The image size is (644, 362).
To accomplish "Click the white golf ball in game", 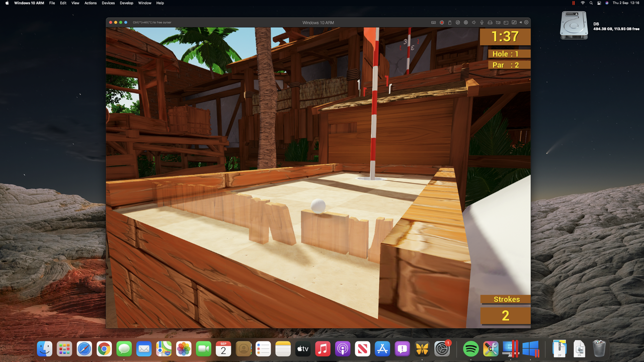I will [318, 205].
